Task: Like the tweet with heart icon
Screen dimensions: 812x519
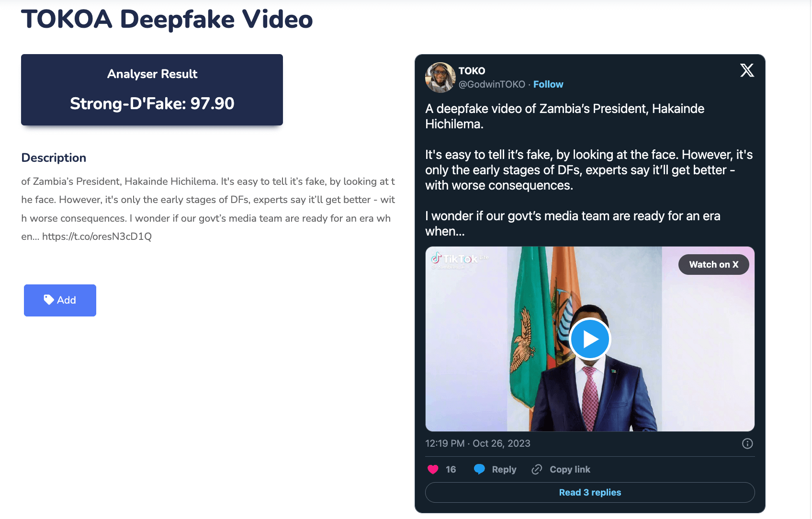Action: tap(433, 470)
